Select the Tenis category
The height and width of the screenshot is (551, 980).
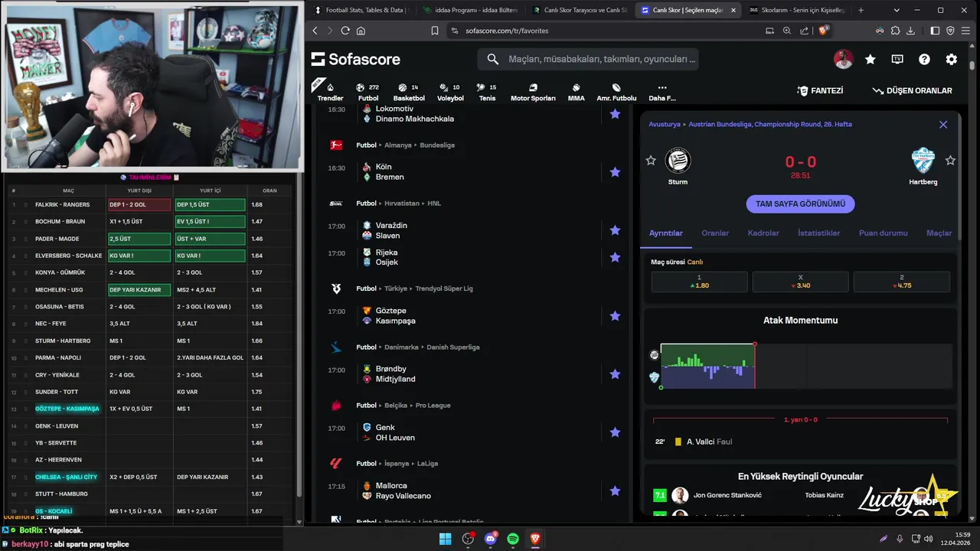[x=487, y=92]
